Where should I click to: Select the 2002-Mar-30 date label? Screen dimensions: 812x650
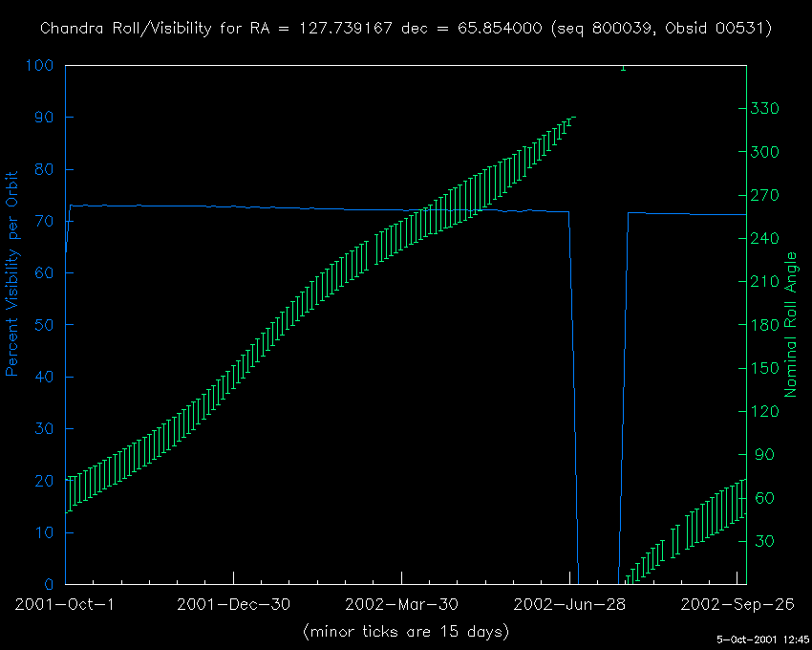[x=402, y=605]
